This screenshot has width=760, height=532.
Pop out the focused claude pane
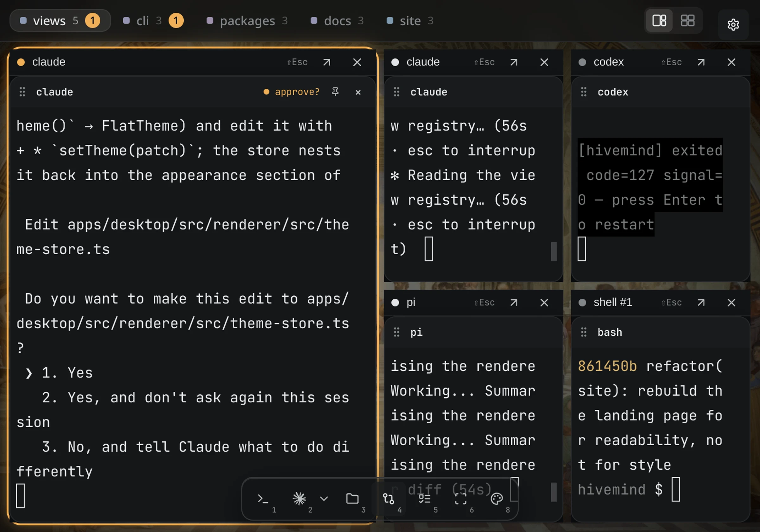point(327,62)
